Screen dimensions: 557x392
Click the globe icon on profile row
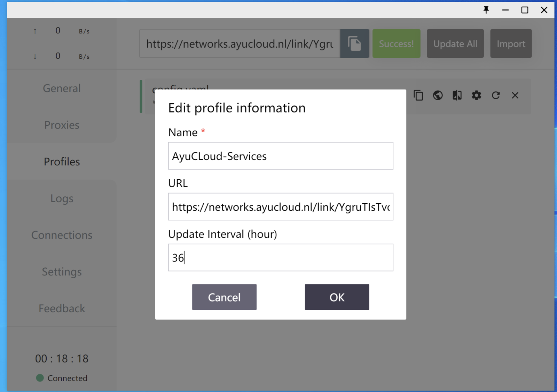(438, 95)
